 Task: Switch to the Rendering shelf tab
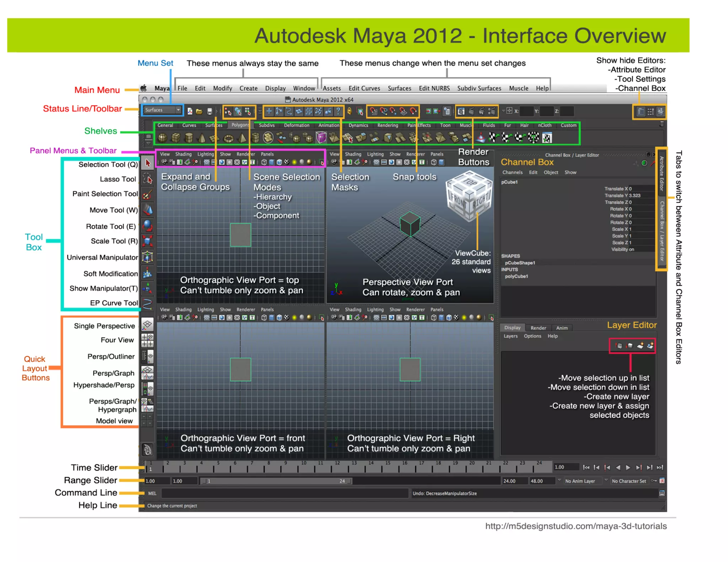pyautogui.click(x=387, y=125)
